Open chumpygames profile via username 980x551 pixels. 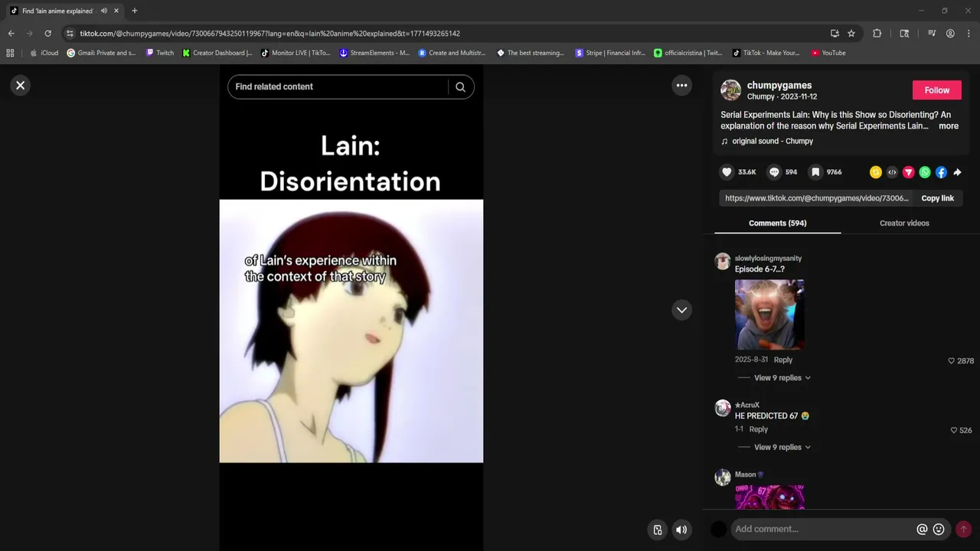tap(779, 85)
